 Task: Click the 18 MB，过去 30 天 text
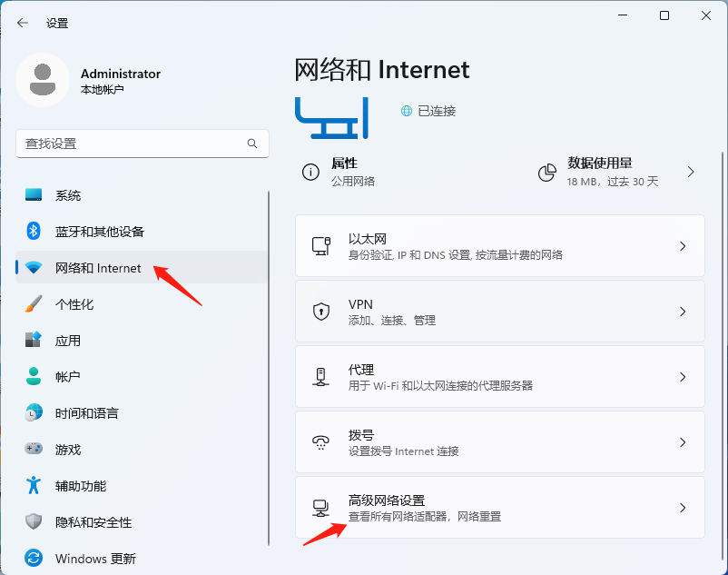point(613,182)
